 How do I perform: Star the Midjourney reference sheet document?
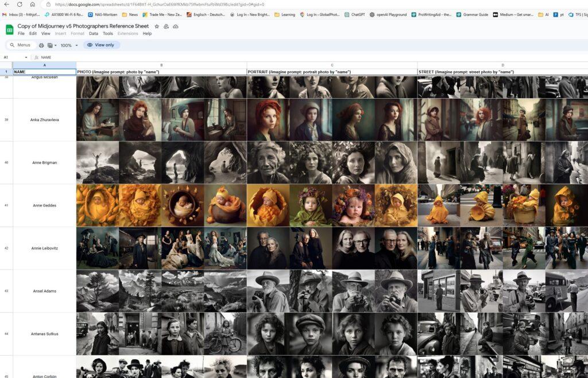click(157, 26)
